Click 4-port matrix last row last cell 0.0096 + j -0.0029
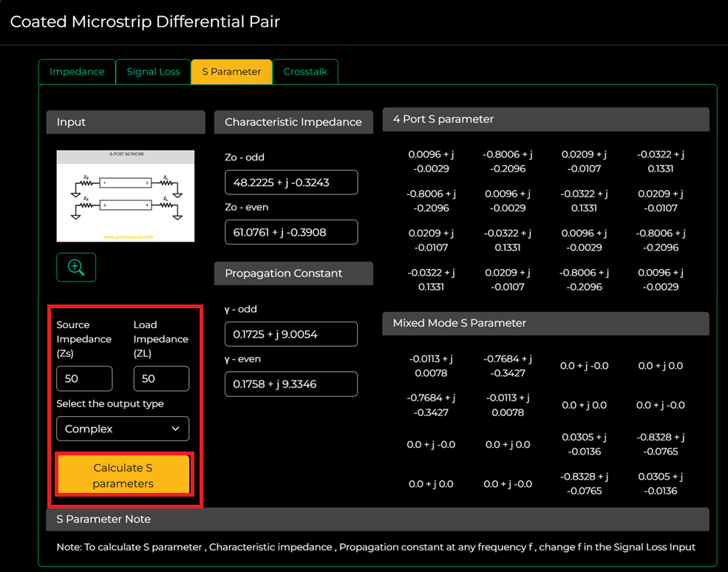The width and height of the screenshot is (728, 572). [661, 280]
